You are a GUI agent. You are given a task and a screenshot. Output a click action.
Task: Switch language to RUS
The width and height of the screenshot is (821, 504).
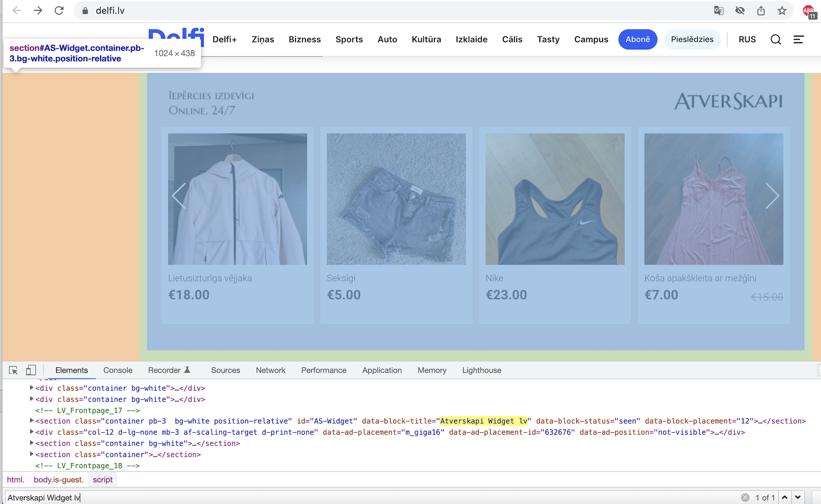(747, 39)
